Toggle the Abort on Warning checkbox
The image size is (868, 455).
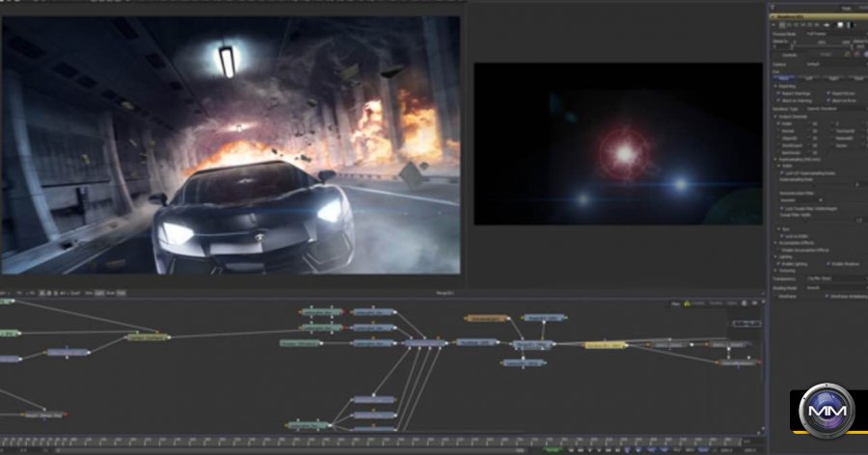[x=779, y=101]
